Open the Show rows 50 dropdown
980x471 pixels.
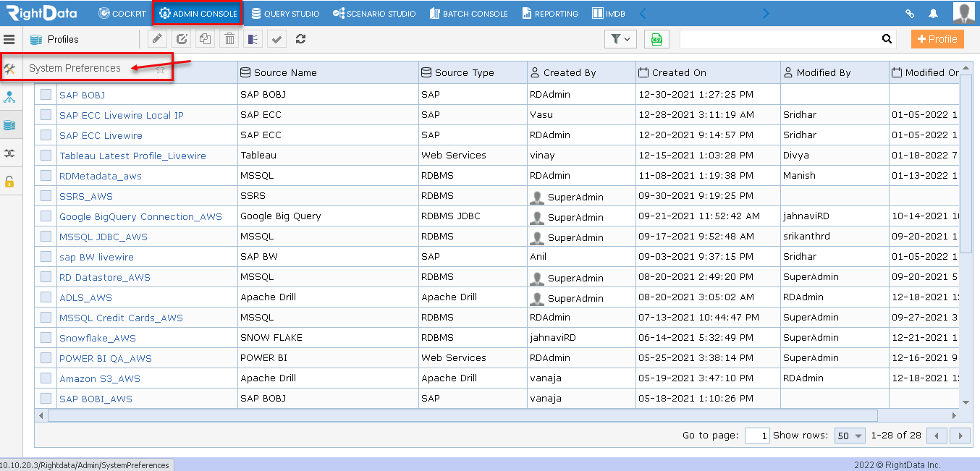point(850,436)
